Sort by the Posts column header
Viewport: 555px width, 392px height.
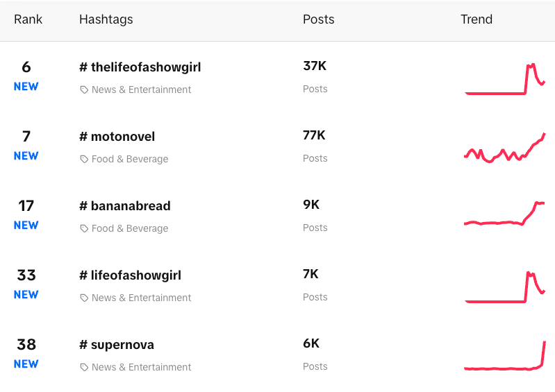tap(318, 19)
